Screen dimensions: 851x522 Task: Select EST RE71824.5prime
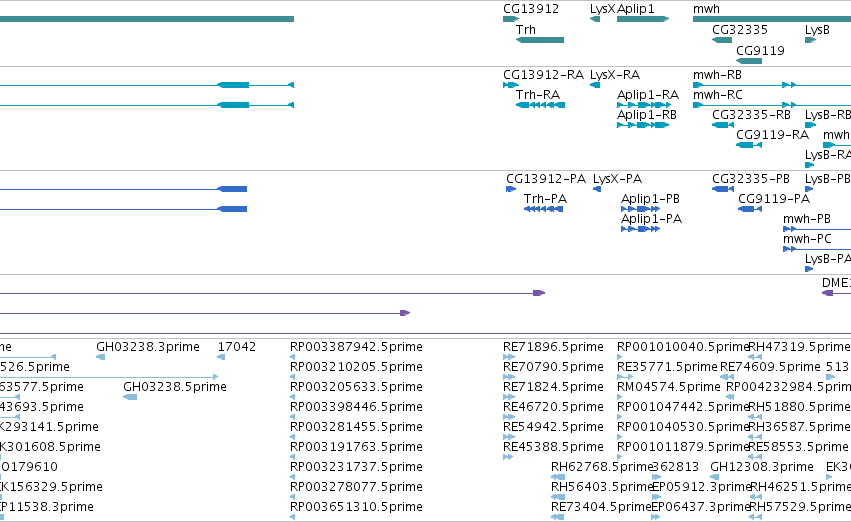click(553, 387)
